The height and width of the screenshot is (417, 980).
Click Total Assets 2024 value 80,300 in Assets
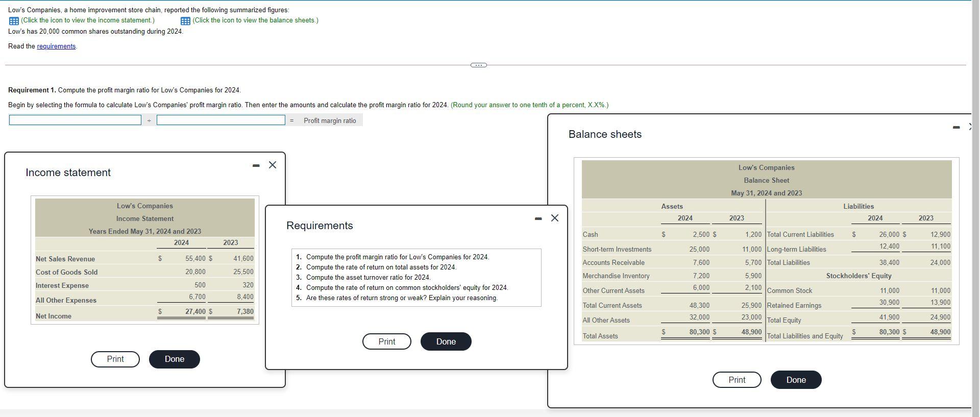(x=699, y=332)
